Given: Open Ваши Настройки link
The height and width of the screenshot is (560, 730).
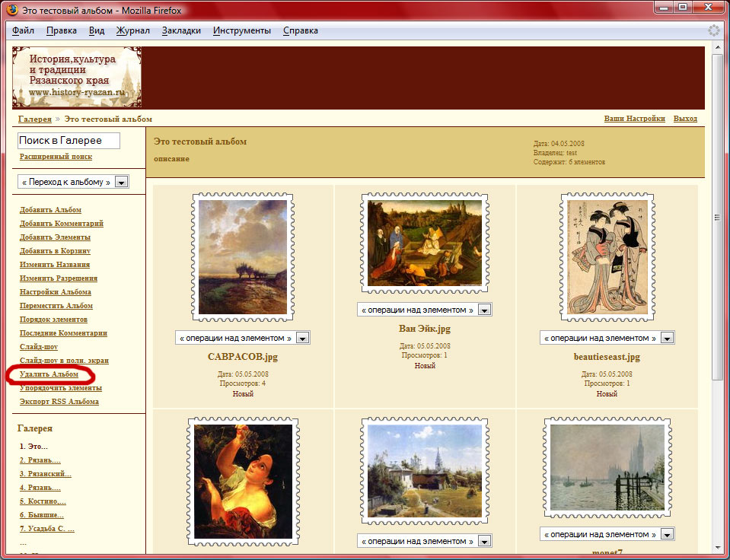Looking at the screenshot, I should tap(635, 119).
